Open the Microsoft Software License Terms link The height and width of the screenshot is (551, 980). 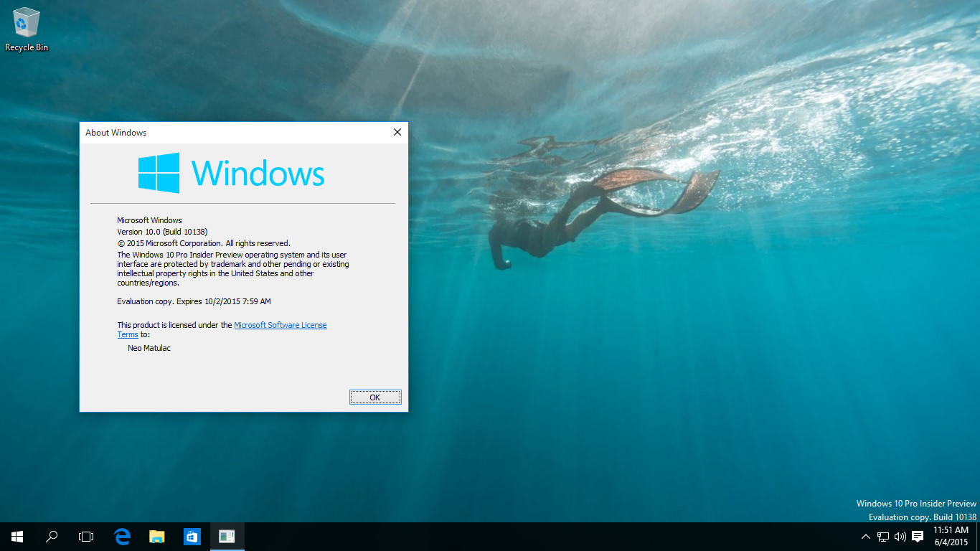(281, 325)
